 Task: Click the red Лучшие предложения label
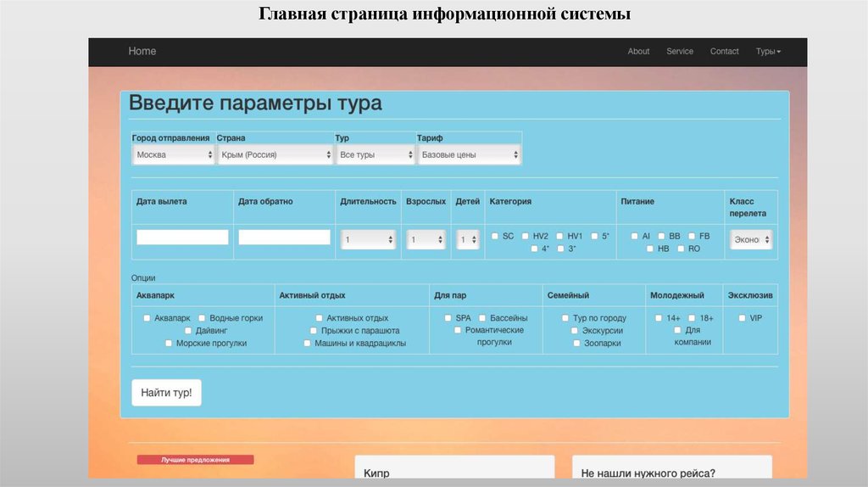[x=196, y=460]
